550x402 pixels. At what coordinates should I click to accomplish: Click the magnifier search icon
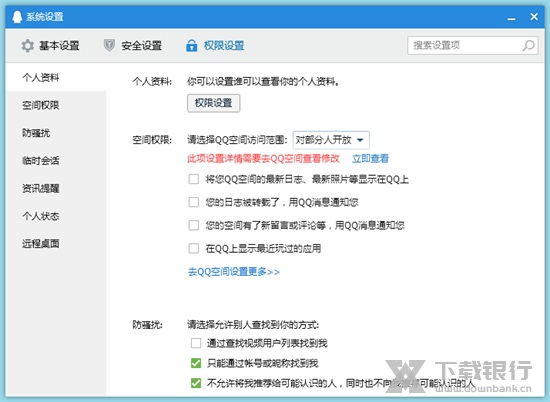click(528, 46)
